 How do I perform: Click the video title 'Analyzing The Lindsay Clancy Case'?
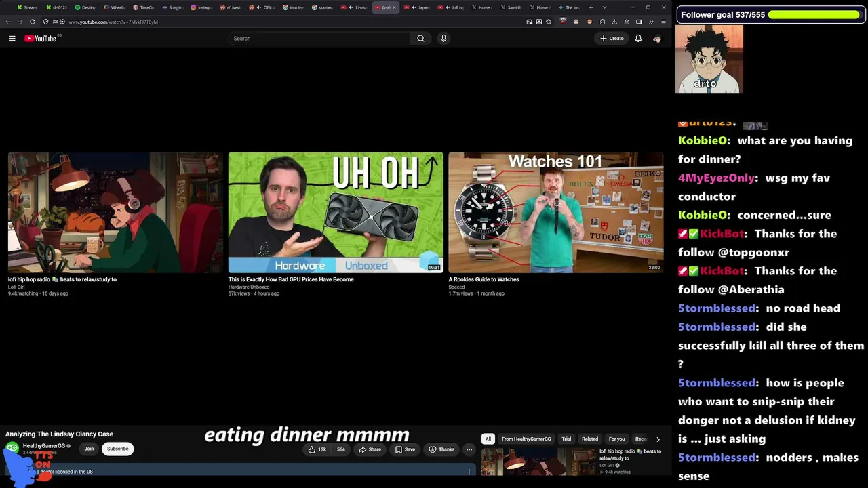coord(60,434)
